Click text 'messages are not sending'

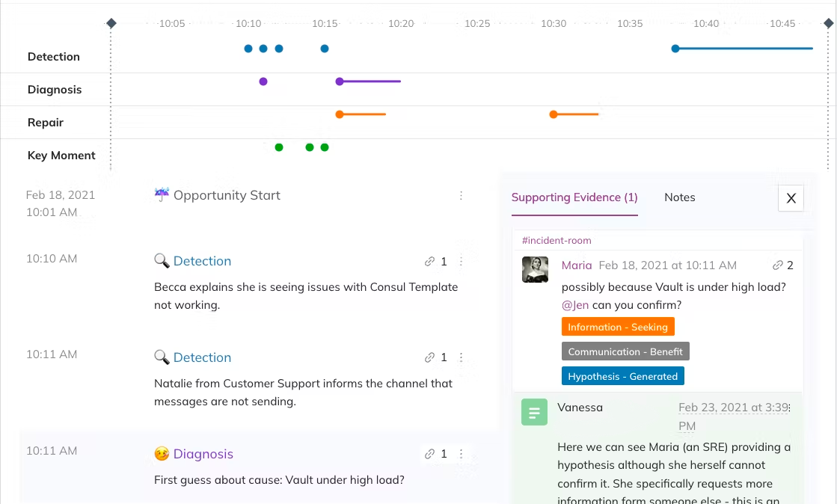[x=224, y=402]
